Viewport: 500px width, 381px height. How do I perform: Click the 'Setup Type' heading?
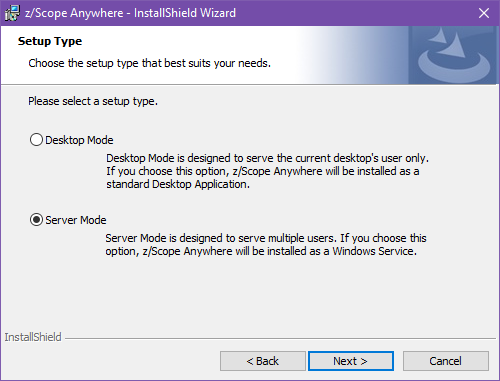pyautogui.click(x=50, y=41)
